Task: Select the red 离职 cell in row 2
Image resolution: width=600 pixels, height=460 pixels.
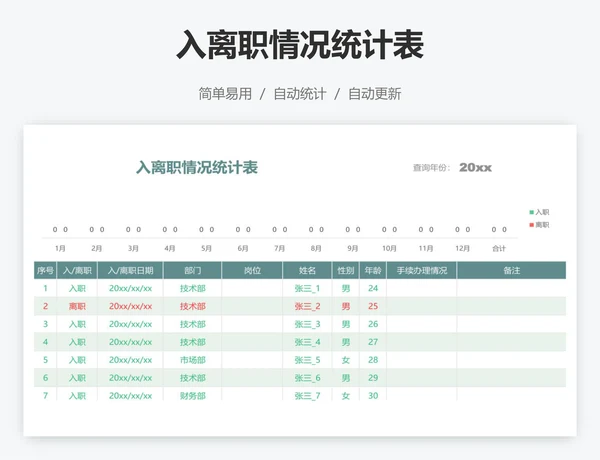Action: click(77, 306)
